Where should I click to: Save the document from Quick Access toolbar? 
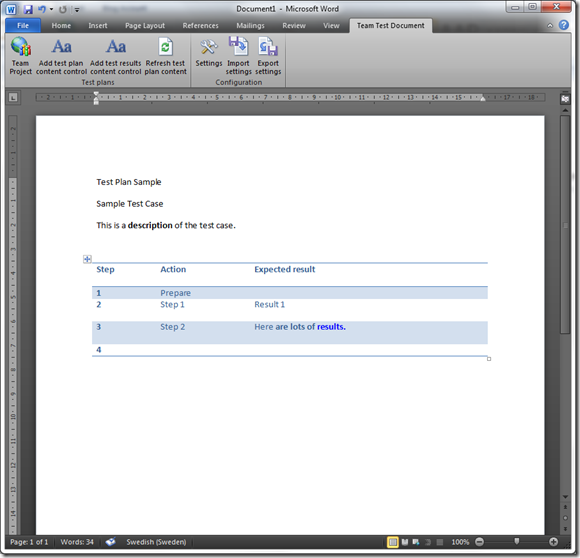28,9
